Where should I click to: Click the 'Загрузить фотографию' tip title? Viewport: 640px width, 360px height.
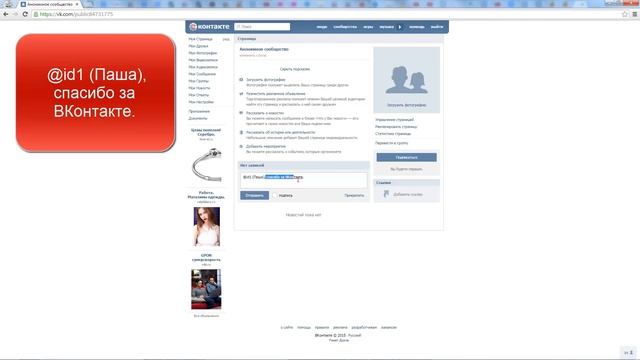pos(266,80)
